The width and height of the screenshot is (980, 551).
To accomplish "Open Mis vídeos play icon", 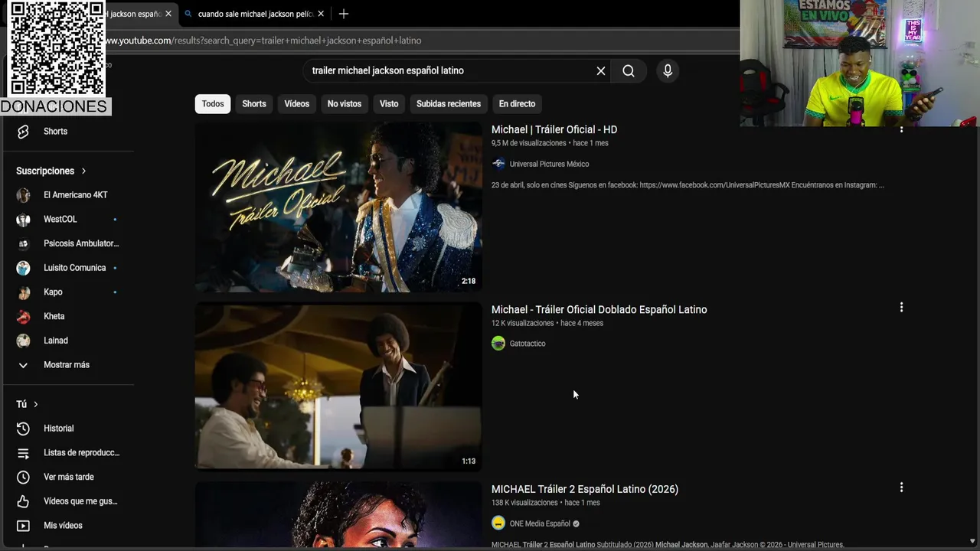I will [x=23, y=526].
